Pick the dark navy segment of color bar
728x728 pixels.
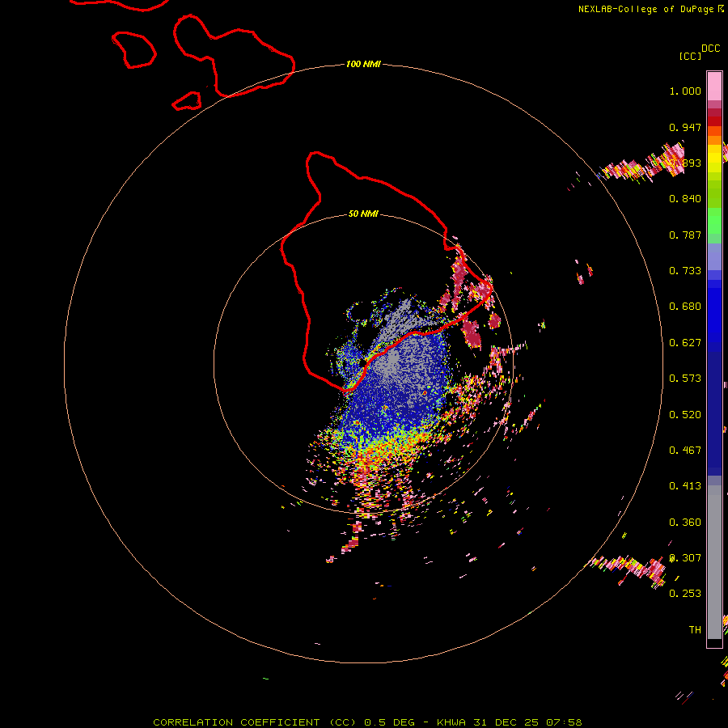pos(714,413)
